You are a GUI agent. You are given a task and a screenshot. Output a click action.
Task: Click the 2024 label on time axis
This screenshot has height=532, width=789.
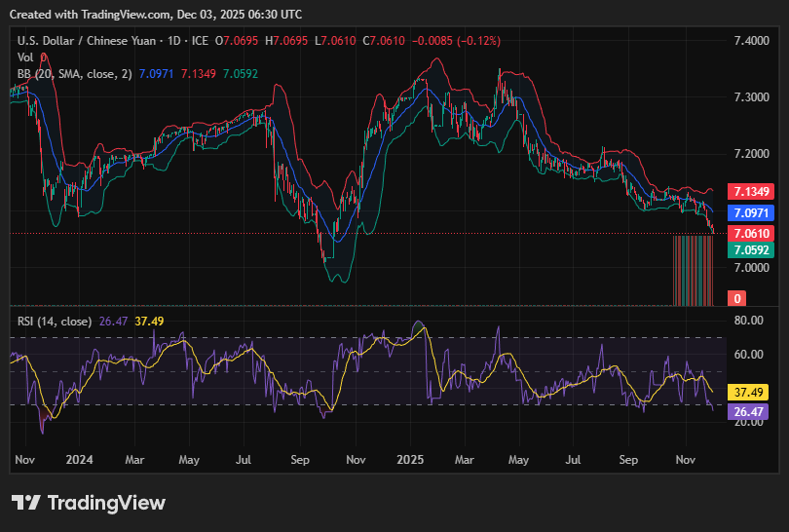[x=78, y=458]
